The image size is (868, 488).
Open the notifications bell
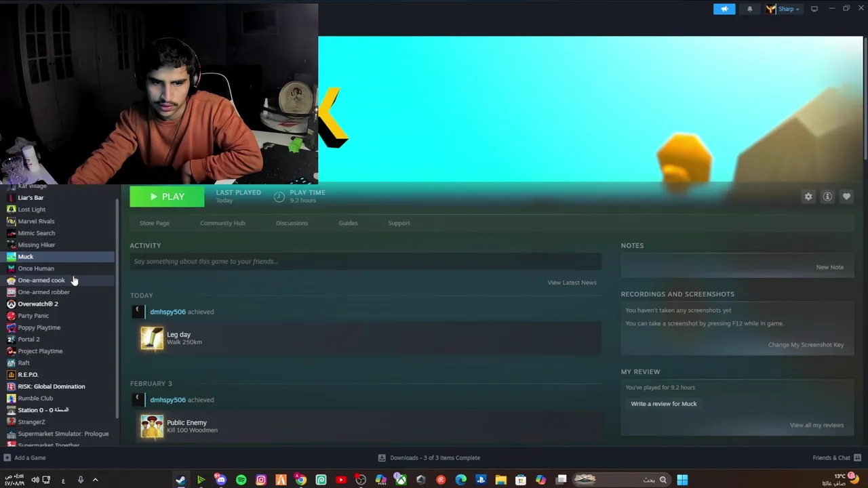click(x=749, y=9)
